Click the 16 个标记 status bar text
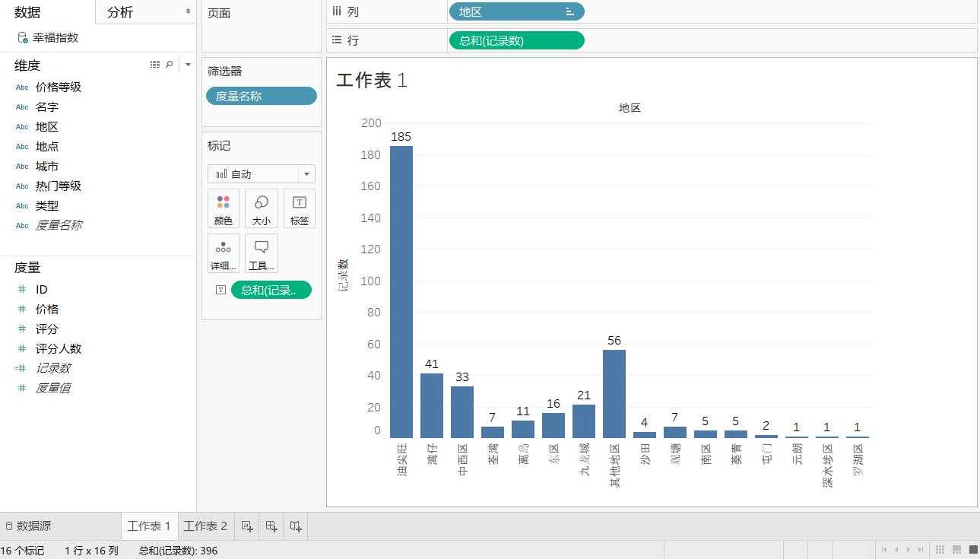The image size is (980, 559). pos(22,551)
